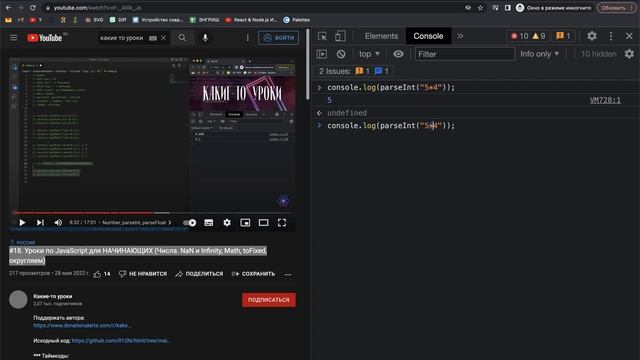The width and height of the screenshot is (640, 360).
Task: Subscribe with ПОДПИСАТЬСЯ button
Action: pos(269,300)
